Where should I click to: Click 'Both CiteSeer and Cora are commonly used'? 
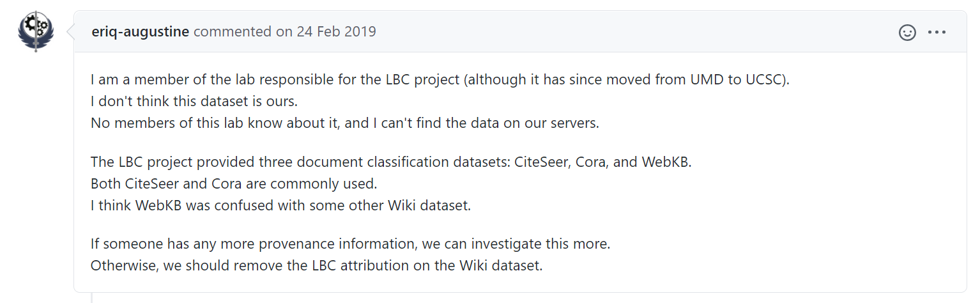point(234,183)
